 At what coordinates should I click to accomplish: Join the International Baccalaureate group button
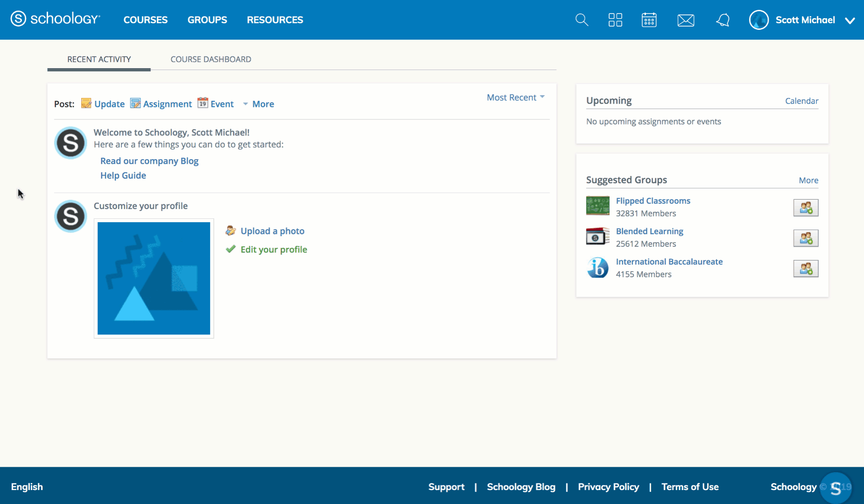(x=806, y=268)
